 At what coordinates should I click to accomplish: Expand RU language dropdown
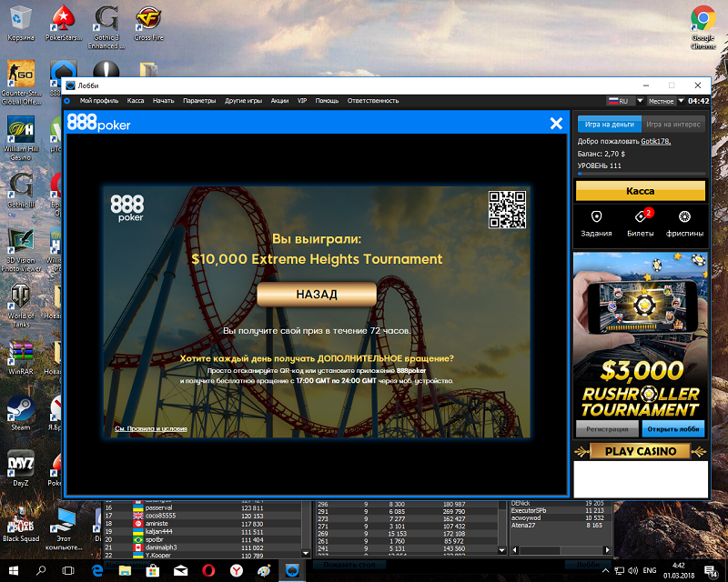click(640, 101)
